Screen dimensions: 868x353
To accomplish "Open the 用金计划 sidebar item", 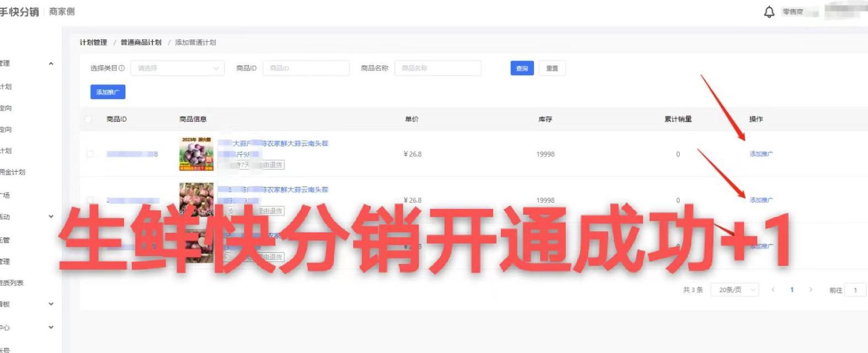I will [x=13, y=172].
